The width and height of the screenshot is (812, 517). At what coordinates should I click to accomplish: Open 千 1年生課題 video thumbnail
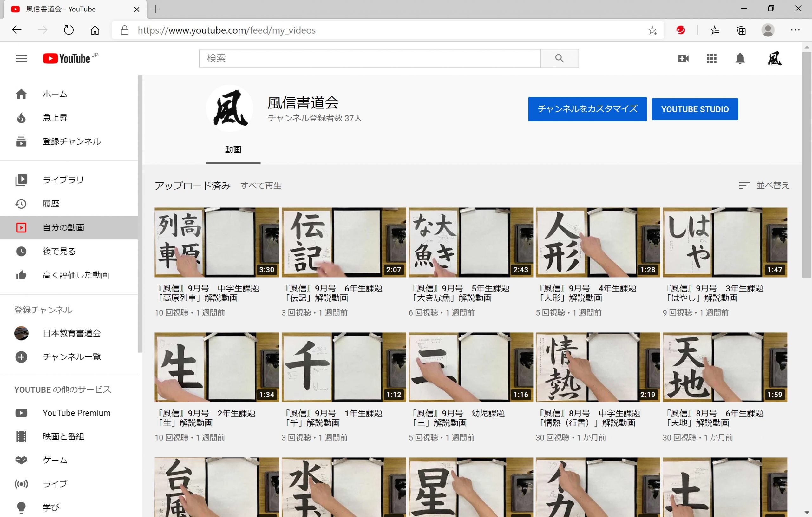(x=344, y=367)
